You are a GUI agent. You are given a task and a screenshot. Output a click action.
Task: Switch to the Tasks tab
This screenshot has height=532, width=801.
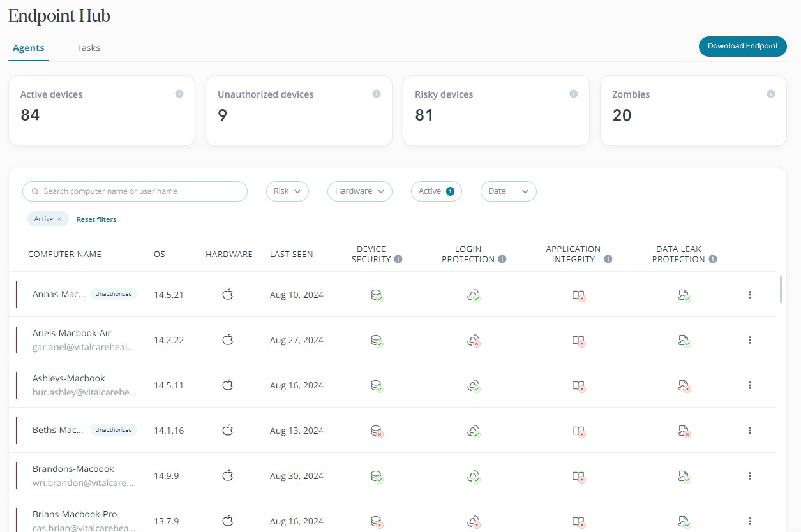click(x=88, y=48)
